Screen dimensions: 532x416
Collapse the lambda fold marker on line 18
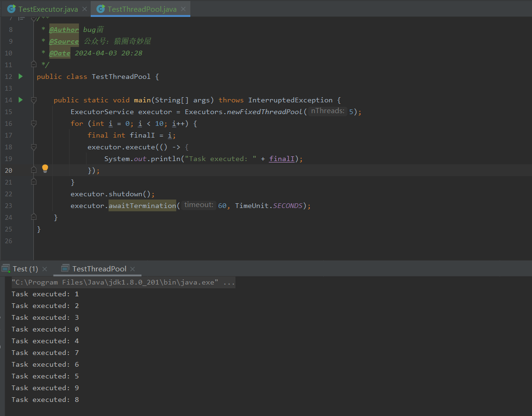(x=33, y=147)
